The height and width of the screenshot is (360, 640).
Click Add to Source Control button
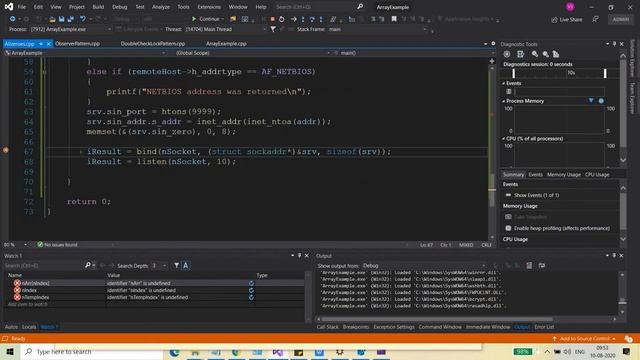(584, 339)
